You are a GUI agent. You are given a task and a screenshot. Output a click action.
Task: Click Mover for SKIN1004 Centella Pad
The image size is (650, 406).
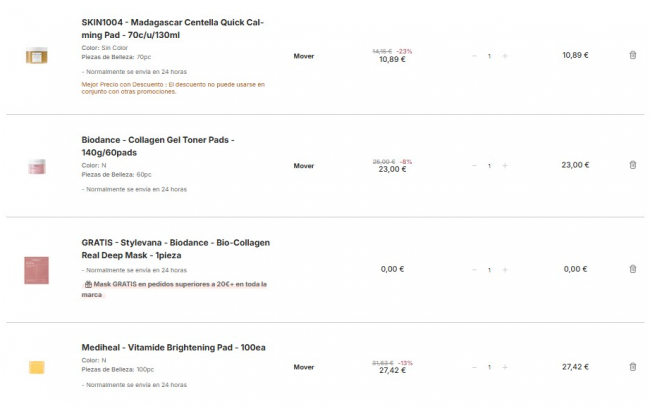(x=304, y=56)
